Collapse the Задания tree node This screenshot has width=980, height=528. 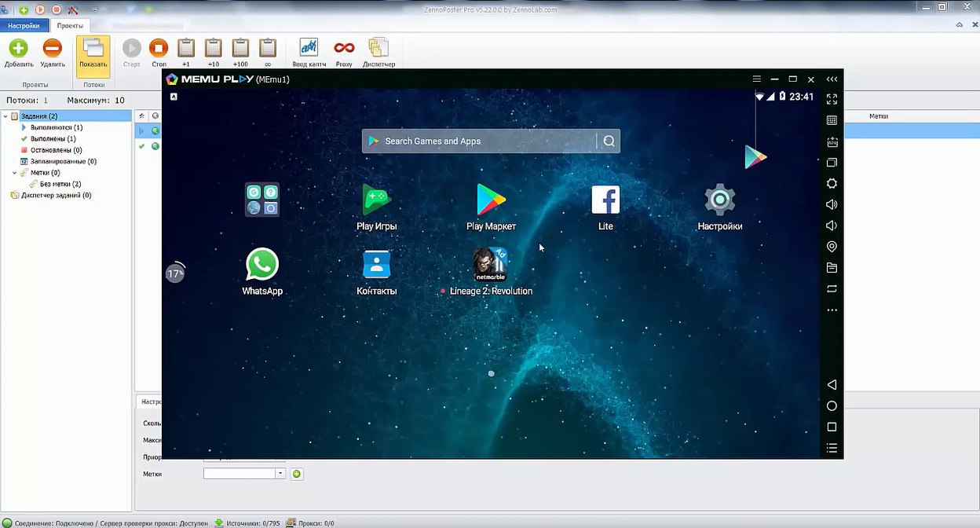click(x=5, y=116)
